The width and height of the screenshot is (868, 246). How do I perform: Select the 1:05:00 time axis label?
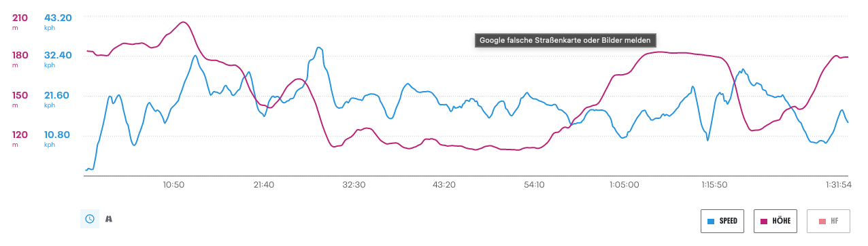(x=624, y=185)
